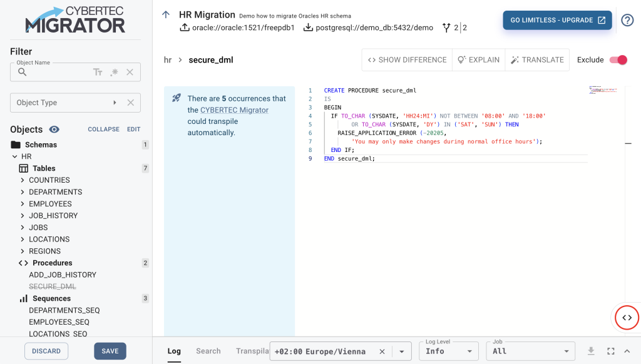
Task: Click the DISCARD button
Action: click(x=46, y=351)
